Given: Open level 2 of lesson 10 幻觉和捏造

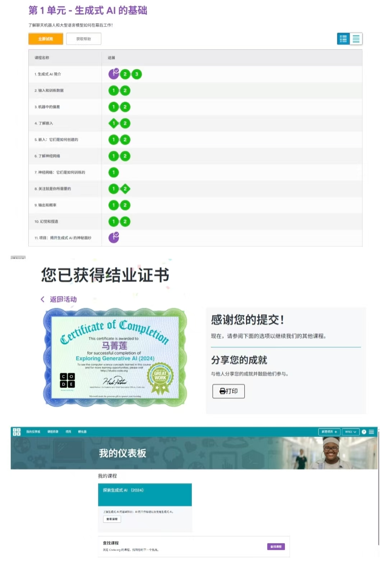Looking at the screenshot, I should (x=125, y=221).
